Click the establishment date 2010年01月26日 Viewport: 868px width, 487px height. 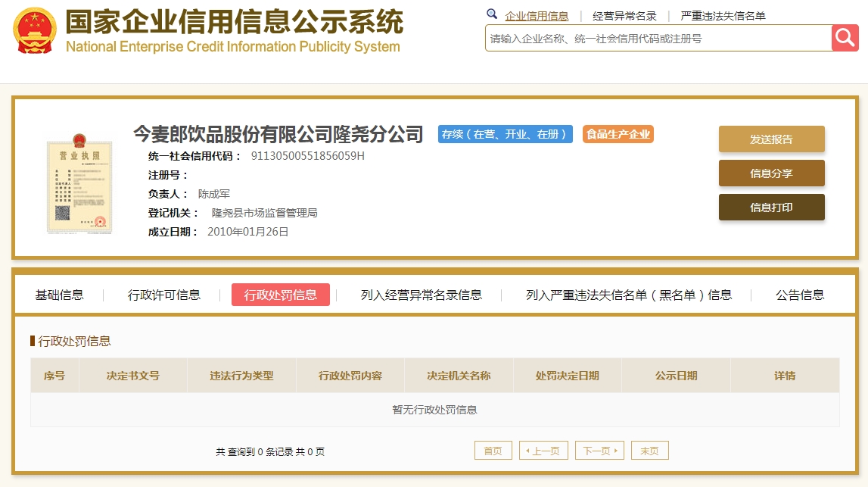[x=248, y=232]
